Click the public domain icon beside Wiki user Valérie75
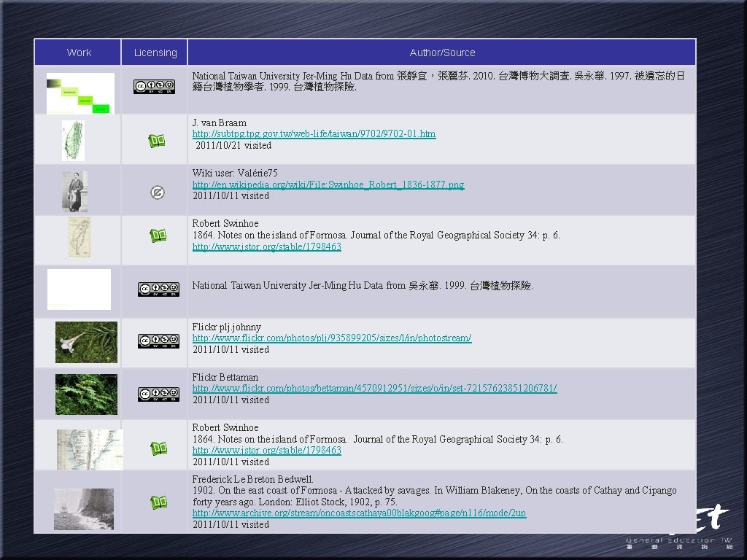 point(158,192)
